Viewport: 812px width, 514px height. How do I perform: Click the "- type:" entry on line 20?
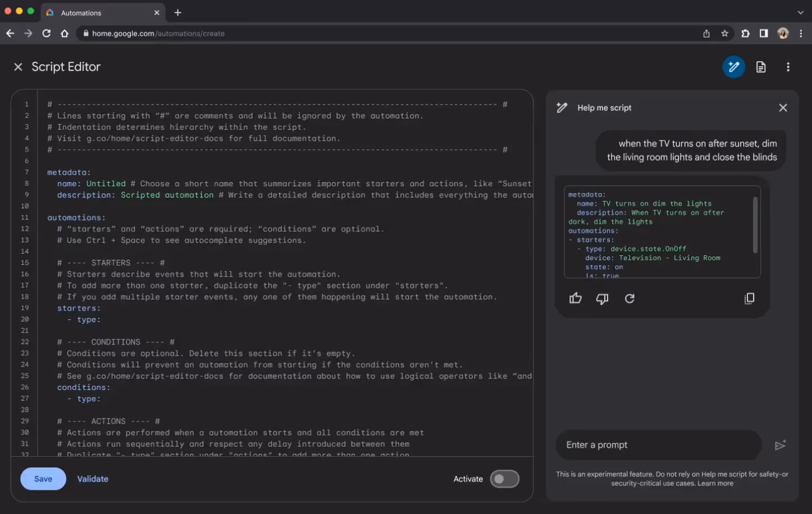click(x=84, y=319)
